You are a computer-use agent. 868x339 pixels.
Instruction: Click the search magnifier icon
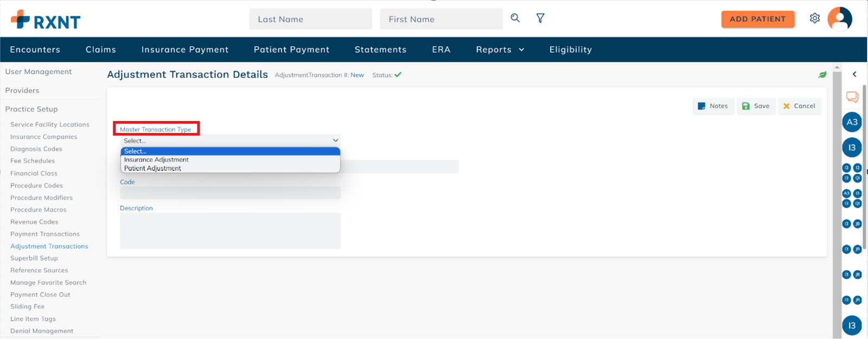coord(515,18)
